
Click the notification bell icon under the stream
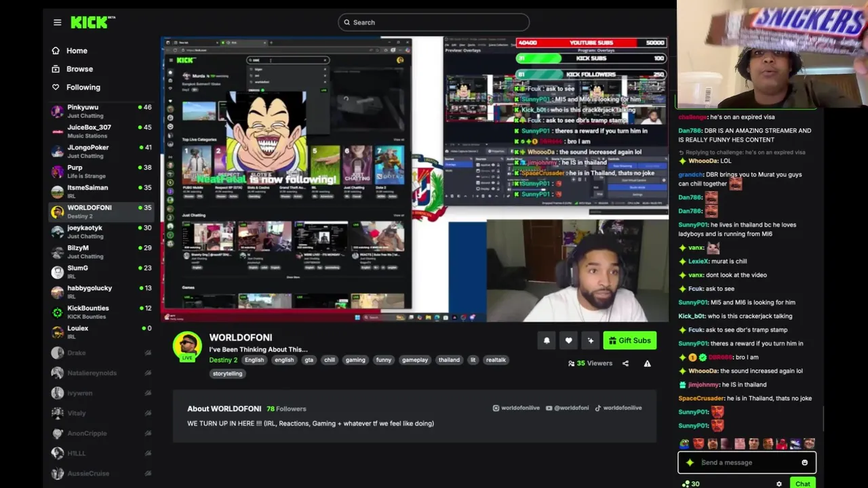tap(547, 340)
